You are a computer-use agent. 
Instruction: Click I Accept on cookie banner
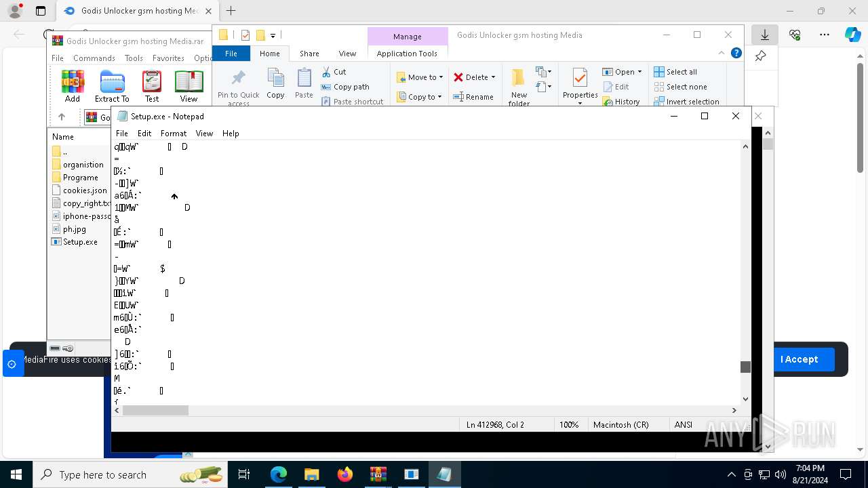click(x=799, y=359)
